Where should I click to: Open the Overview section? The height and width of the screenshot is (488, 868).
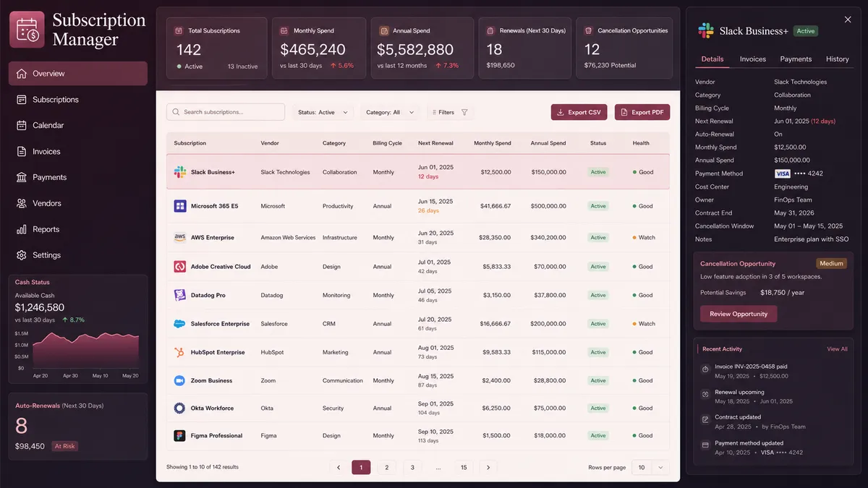[78, 74]
